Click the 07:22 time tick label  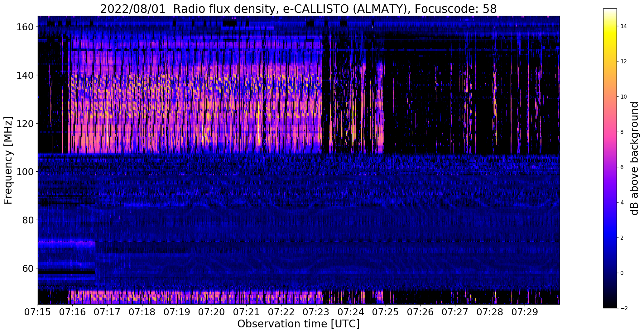281,312
